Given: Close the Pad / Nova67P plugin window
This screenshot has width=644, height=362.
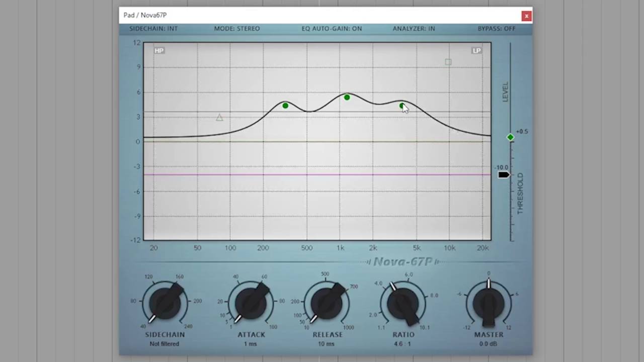Looking at the screenshot, I should point(526,16).
